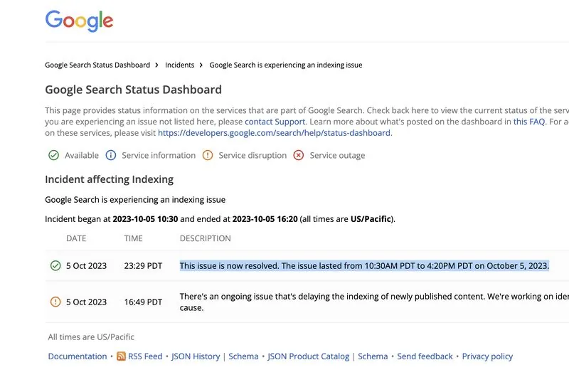Open the contact Support link
The image size is (569, 392).
275,122
